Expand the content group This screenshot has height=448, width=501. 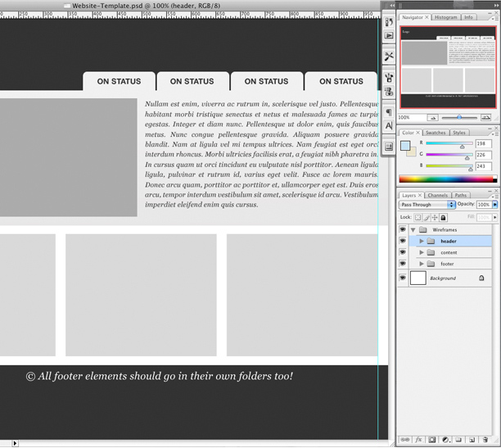pyautogui.click(x=422, y=252)
